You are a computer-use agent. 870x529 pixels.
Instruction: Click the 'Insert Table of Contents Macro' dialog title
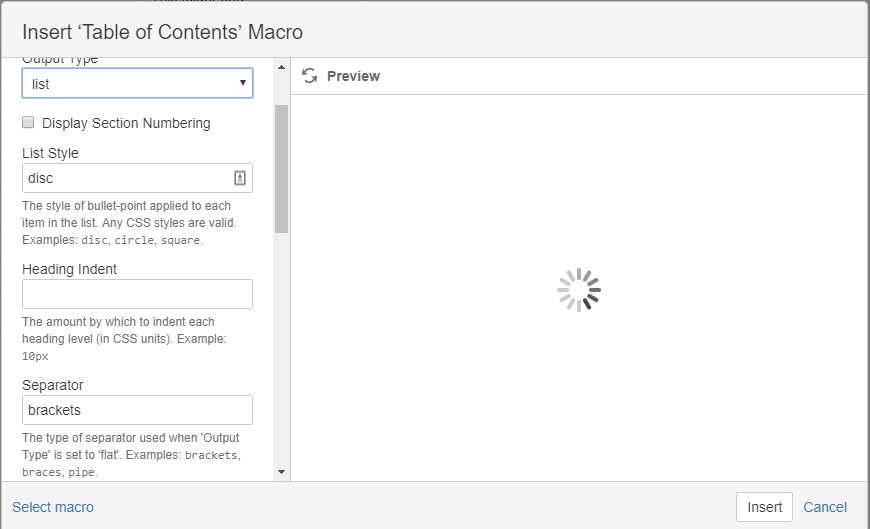(x=162, y=32)
